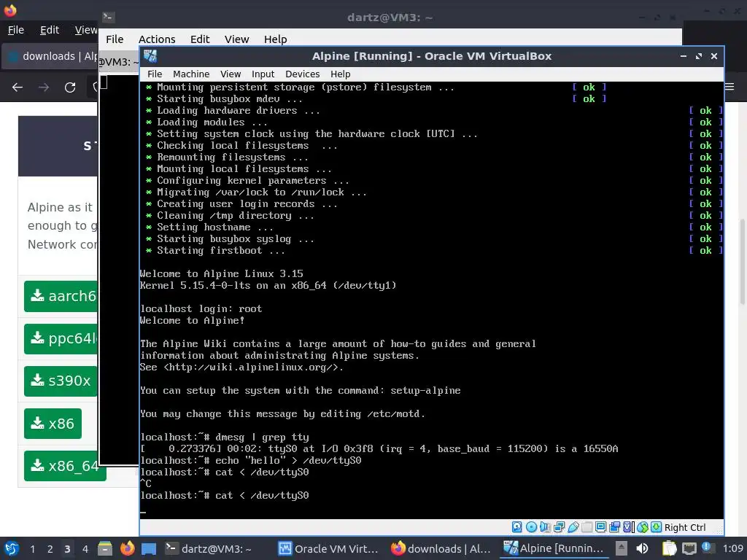Click the network adapters status icon
Viewport: 747px width, 560px height.
560,527
